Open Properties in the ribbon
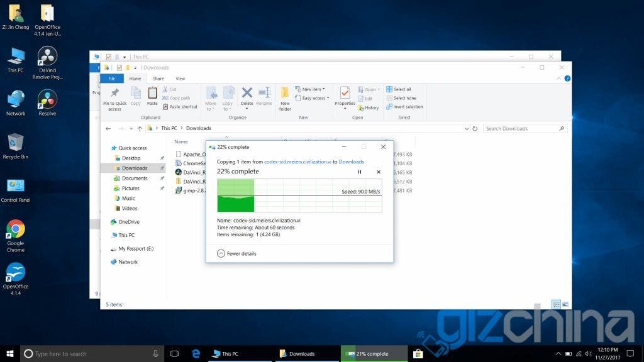644x362 pixels. [x=345, y=97]
